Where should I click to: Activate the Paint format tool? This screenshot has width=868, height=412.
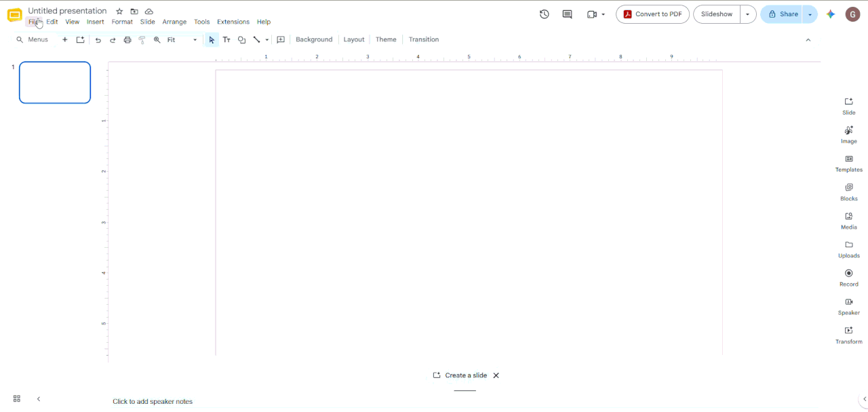tap(142, 40)
